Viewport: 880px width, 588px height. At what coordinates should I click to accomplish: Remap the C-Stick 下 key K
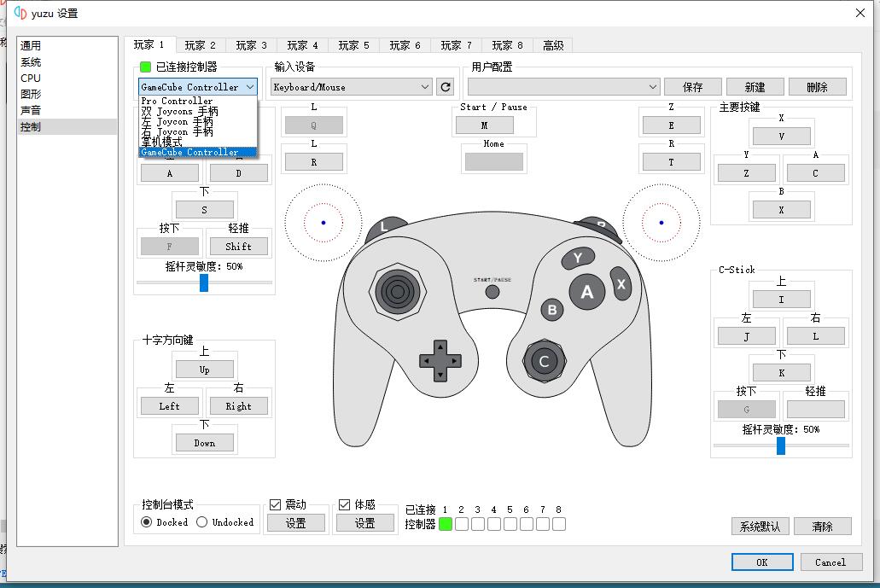tap(781, 373)
